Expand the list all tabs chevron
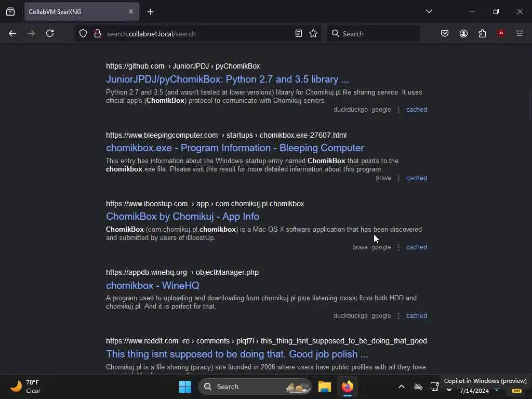This screenshot has height=399, width=532. click(x=429, y=11)
